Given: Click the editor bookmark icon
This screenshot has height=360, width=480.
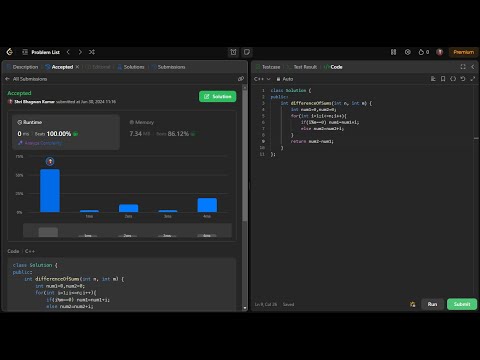Looking at the screenshot, I should pyautogui.click(x=443, y=79).
